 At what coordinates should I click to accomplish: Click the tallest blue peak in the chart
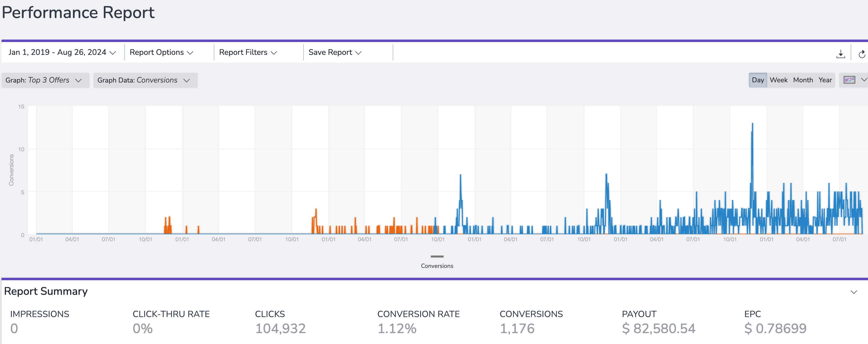pyautogui.click(x=752, y=125)
